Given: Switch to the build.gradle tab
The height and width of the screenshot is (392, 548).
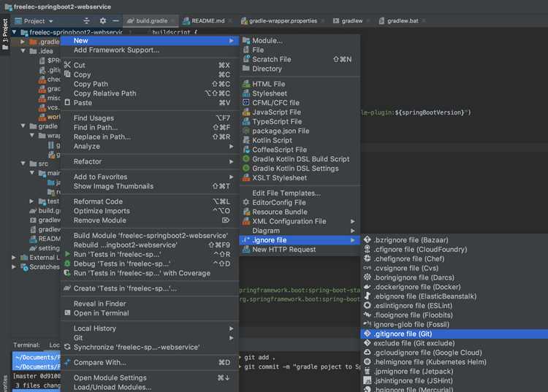Looking at the screenshot, I should pyautogui.click(x=151, y=21).
